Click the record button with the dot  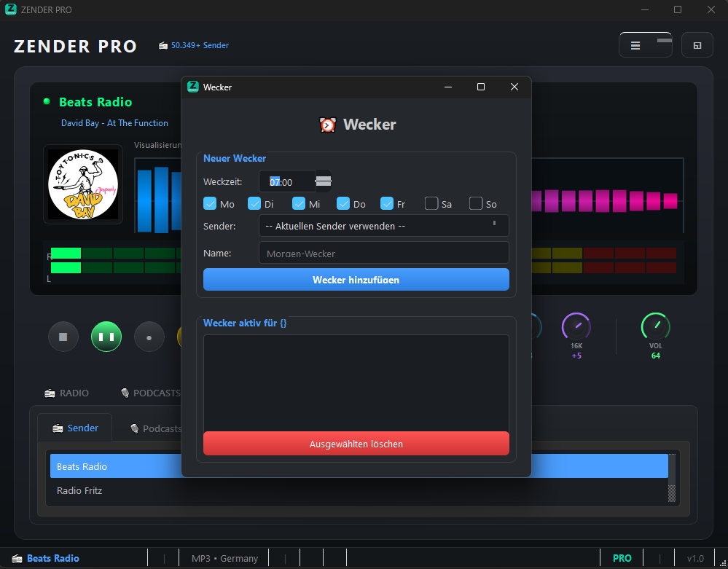pyautogui.click(x=149, y=337)
